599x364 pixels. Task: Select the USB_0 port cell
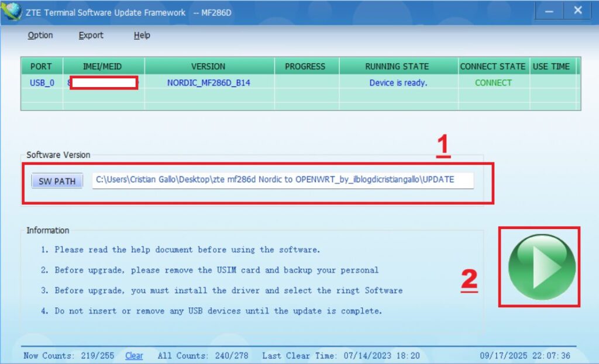point(42,83)
